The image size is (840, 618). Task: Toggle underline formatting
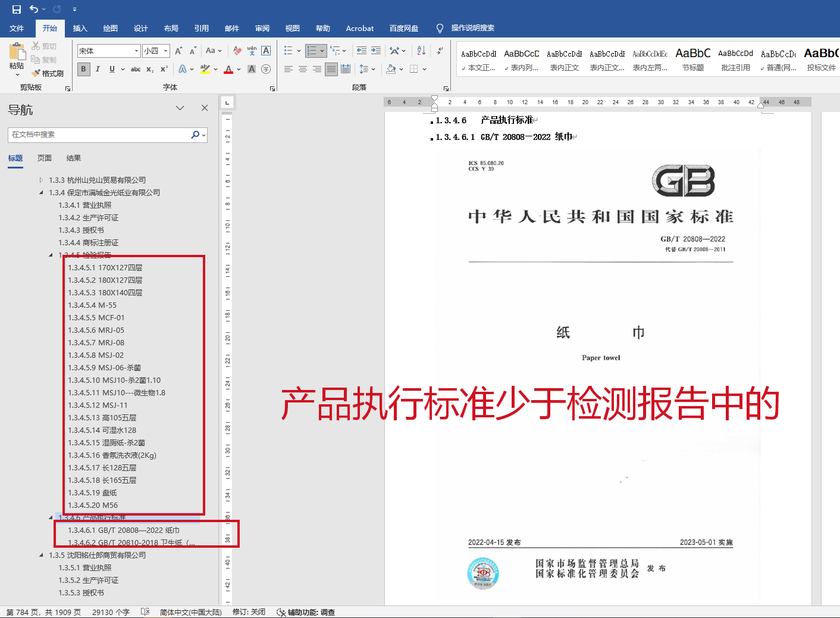point(112,69)
